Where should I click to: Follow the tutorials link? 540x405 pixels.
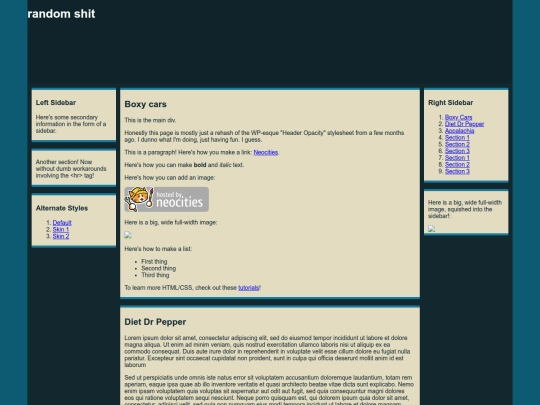(x=248, y=288)
